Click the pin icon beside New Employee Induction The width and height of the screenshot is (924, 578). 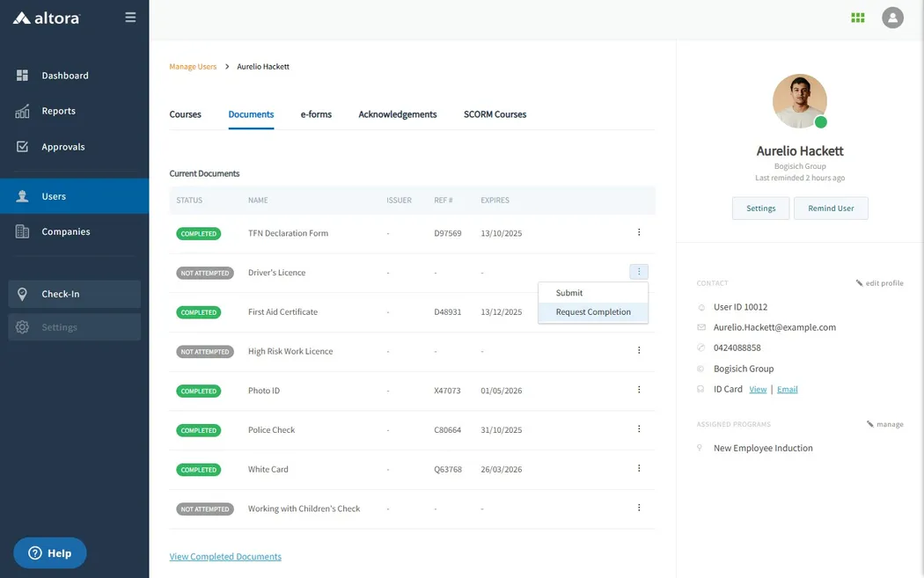pos(700,448)
